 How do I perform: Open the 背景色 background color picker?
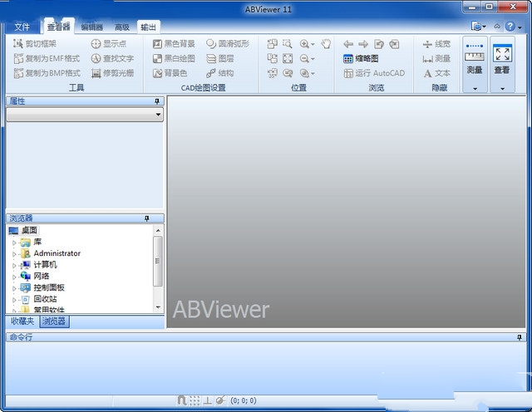click(170, 73)
